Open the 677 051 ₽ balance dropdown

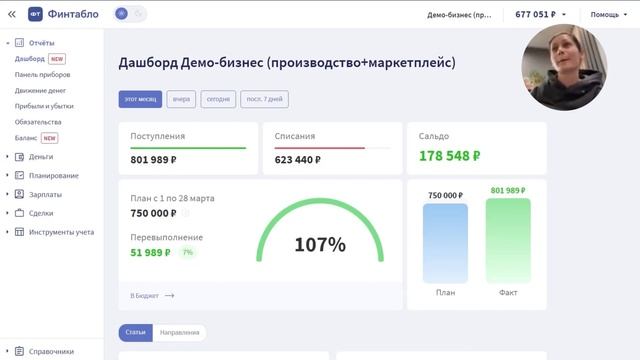[x=540, y=14]
